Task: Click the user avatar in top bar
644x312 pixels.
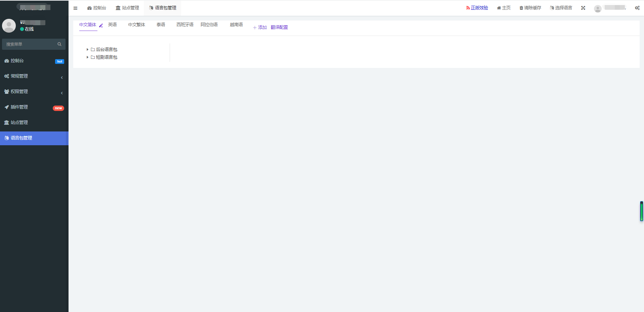Action: click(598, 9)
